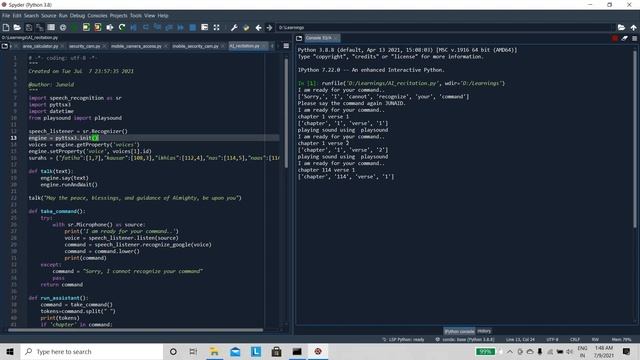Click UTF-8 encoding status
This screenshot has height=360, width=640.
point(552,339)
